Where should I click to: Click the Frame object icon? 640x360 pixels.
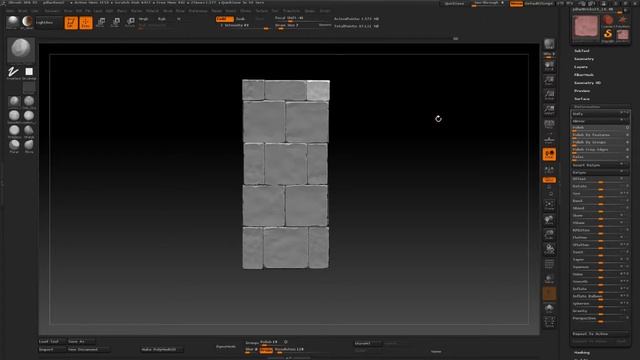[549, 205]
